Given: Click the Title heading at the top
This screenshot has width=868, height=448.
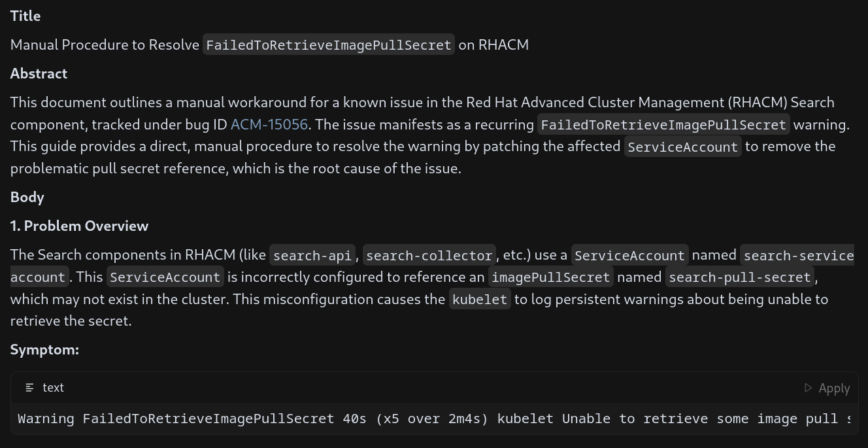Looking at the screenshot, I should pyautogui.click(x=25, y=16).
